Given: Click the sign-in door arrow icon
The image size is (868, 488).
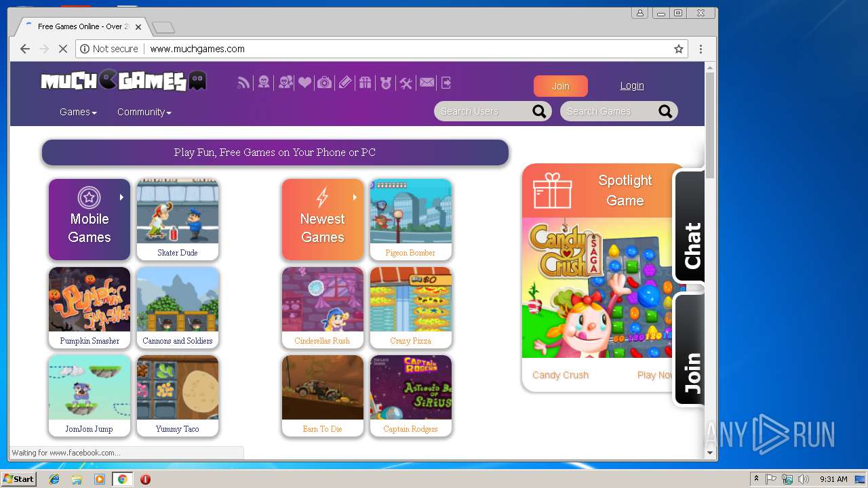Looking at the screenshot, I should [x=446, y=83].
